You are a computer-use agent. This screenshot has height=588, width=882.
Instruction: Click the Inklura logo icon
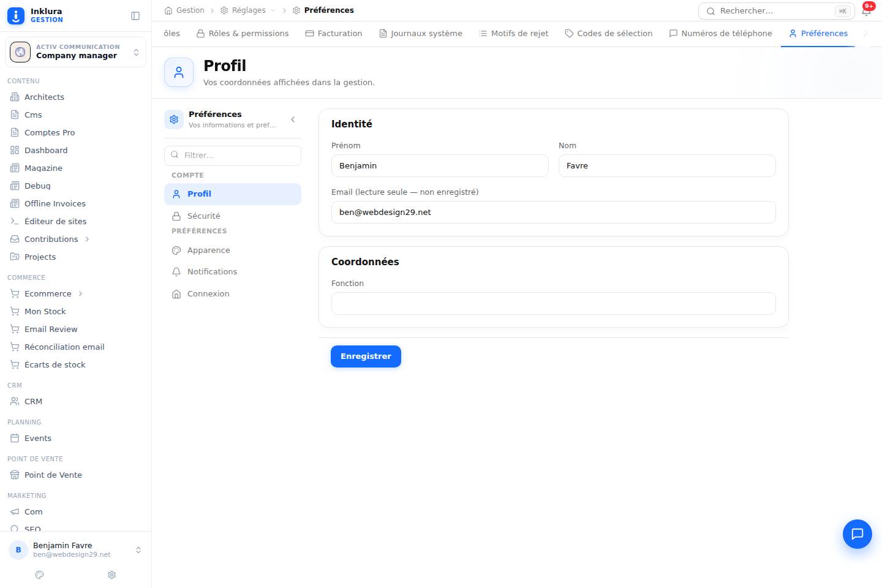click(x=16, y=16)
